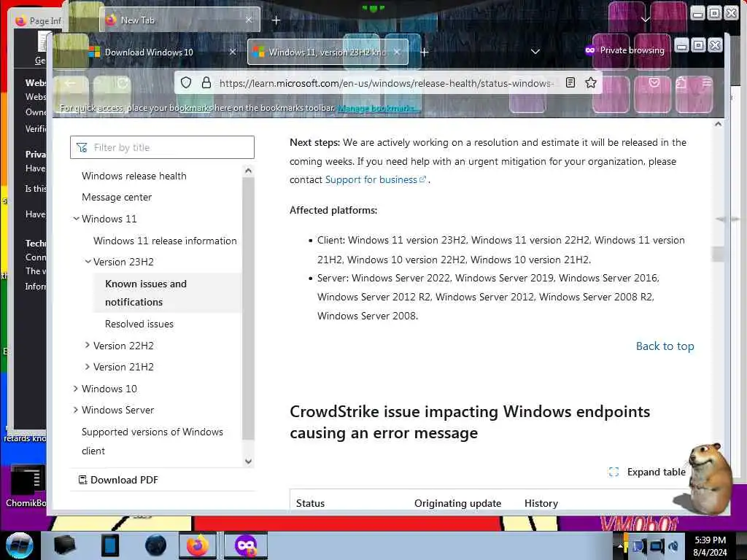Click the padlock site security icon
The image size is (747, 560).
tap(206, 83)
